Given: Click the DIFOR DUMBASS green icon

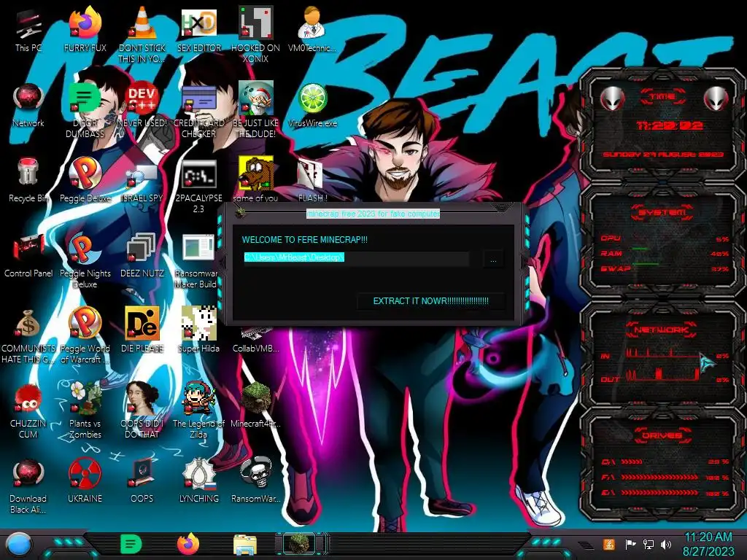Looking at the screenshot, I should 85,111.
